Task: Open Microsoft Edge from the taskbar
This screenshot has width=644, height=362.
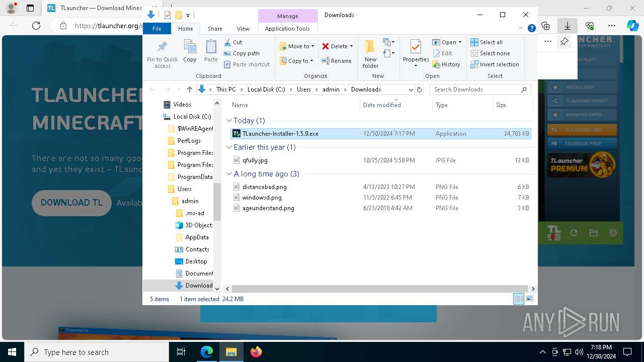Action: tap(207, 352)
